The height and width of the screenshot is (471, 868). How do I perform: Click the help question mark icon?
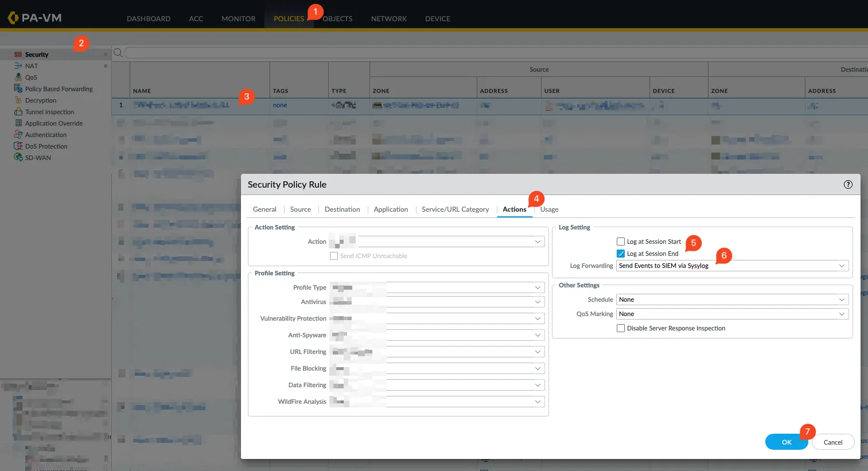click(848, 184)
